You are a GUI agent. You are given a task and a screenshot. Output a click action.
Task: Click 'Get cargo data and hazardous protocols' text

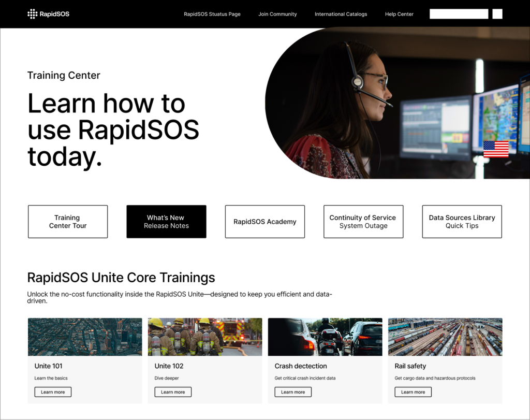pos(435,378)
